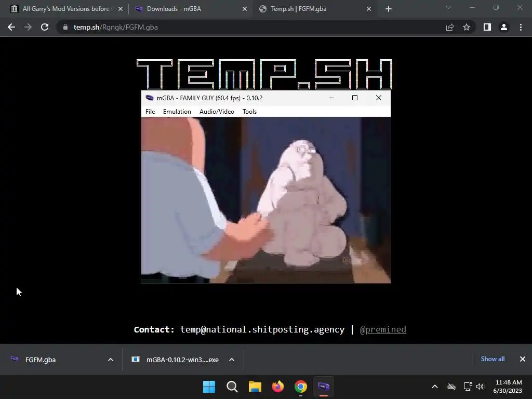Close the mGBA emulator window
532x399 pixels.
click(379, 98)
